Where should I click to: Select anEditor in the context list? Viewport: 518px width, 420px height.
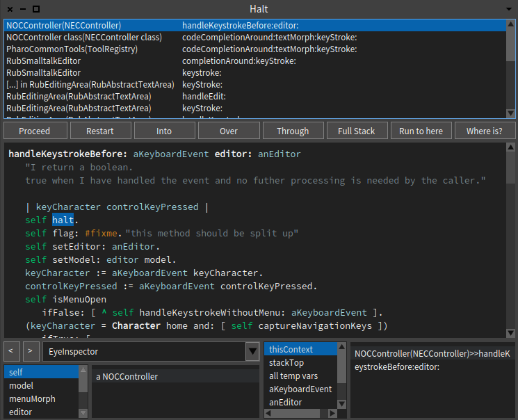click(300, 402)
